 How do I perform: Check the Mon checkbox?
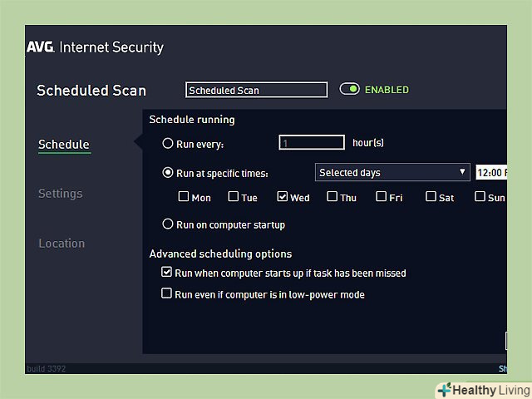coord(184,196)
